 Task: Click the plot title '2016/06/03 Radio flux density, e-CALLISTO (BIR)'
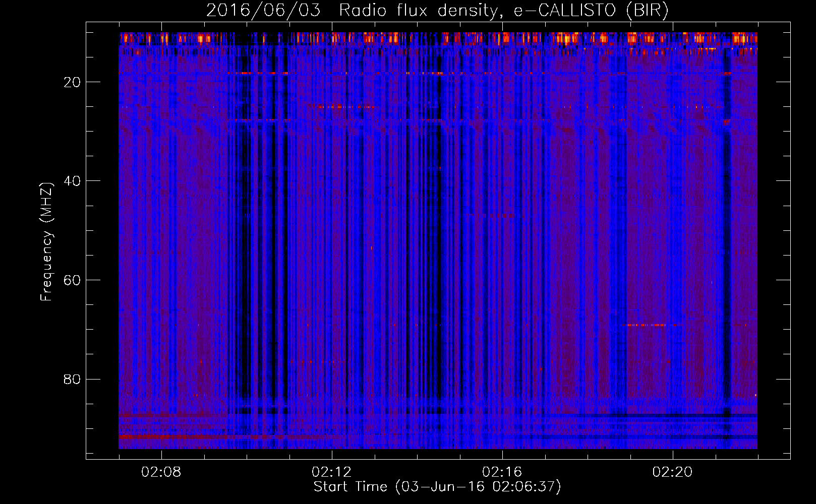click(x=437, y=11)
